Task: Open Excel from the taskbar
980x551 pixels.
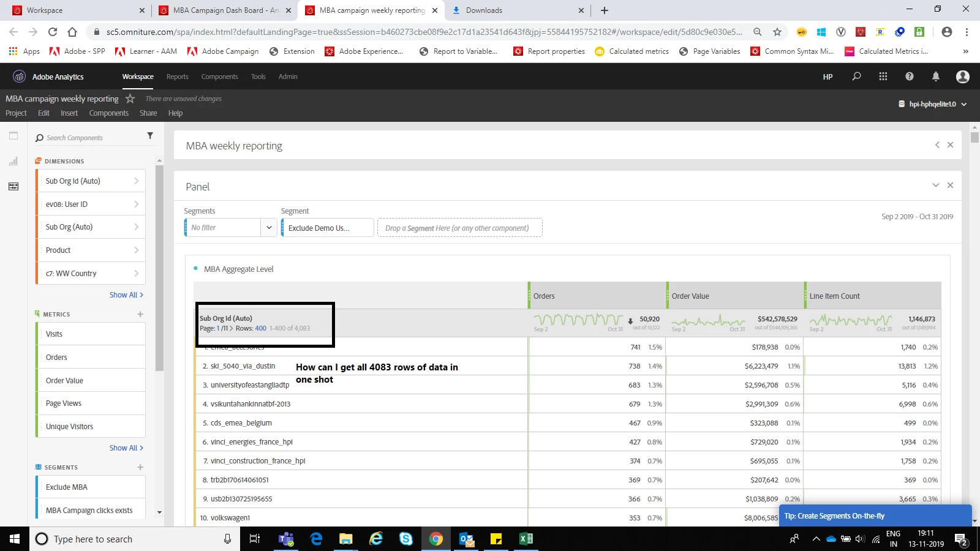Action: [526, 539]
